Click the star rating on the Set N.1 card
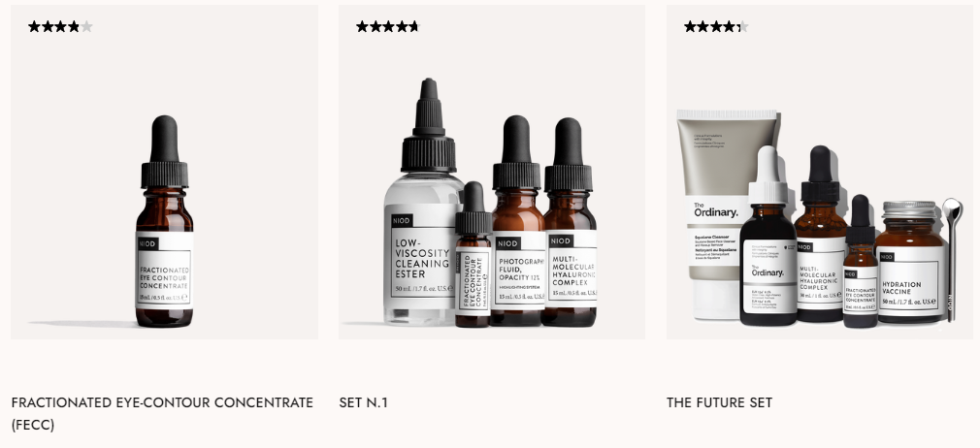Screen dimensions: 980x448 [x=388, y=26]
